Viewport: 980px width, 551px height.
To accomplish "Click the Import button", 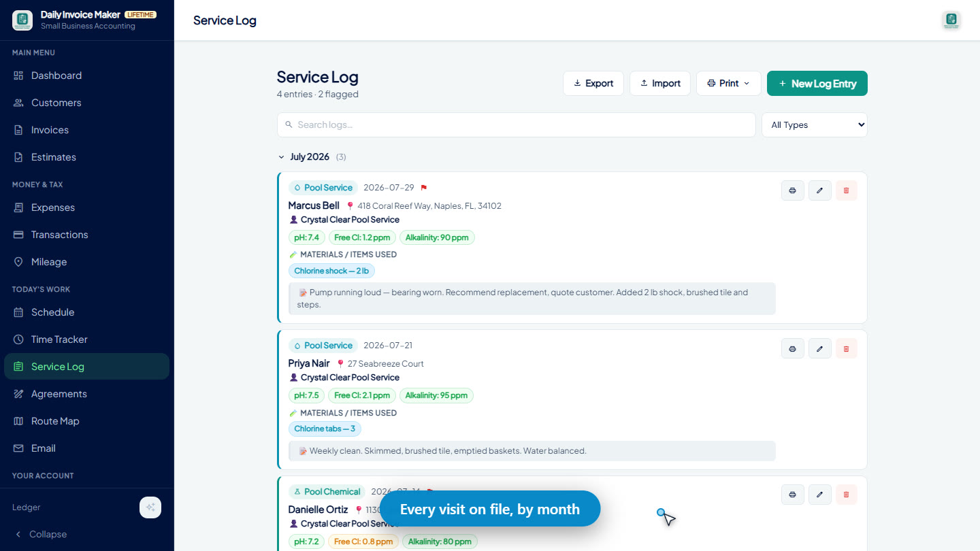I will pyautogui.click(x=660, y=84).
